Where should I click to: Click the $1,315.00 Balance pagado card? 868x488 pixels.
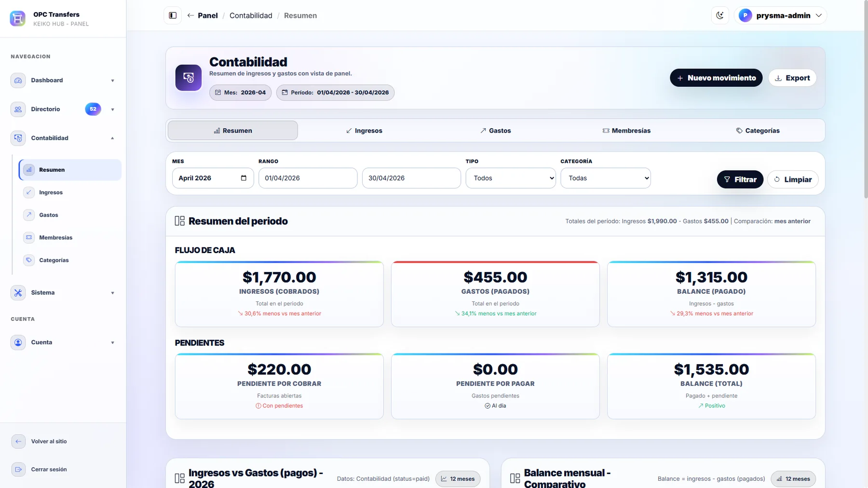pyautogui.click(x=711, y=294)
